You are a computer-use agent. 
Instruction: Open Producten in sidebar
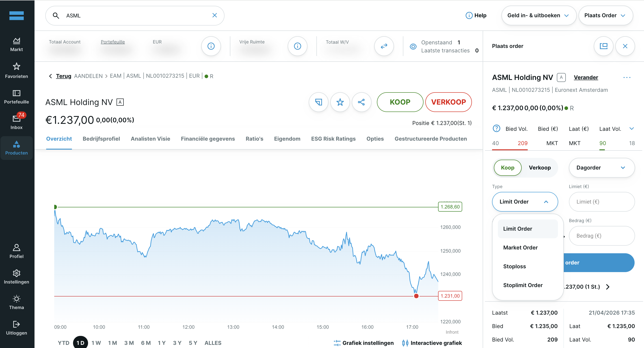tap(17, 148)
